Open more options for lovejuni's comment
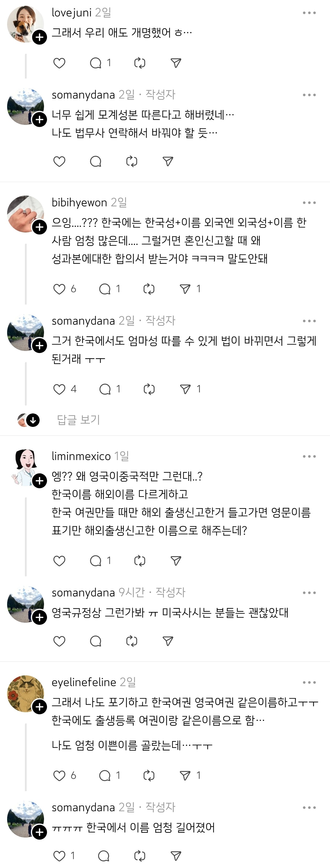330x868 pixels. (x=309, y=13)
